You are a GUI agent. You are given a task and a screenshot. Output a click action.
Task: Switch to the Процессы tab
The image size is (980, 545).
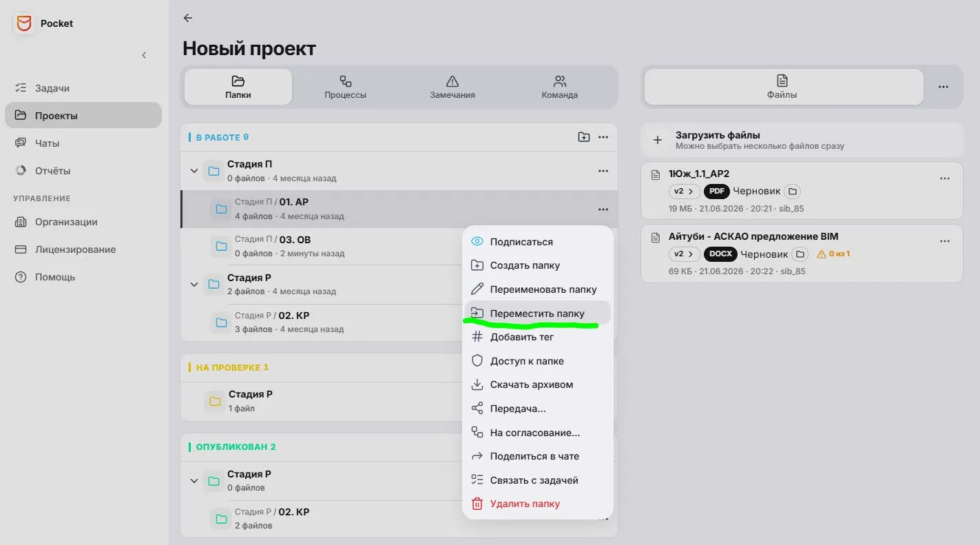coord(346,88)
